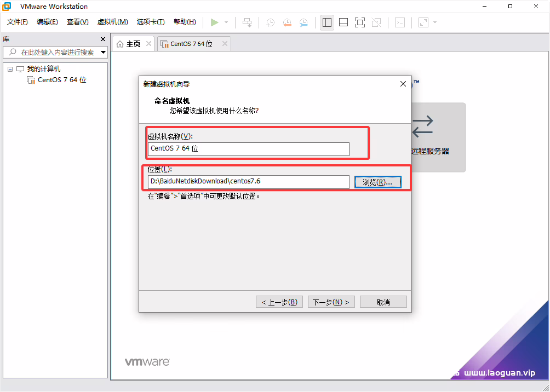Open the Snapshot Manager icon

pyautogui.click(x=304, y=22)
